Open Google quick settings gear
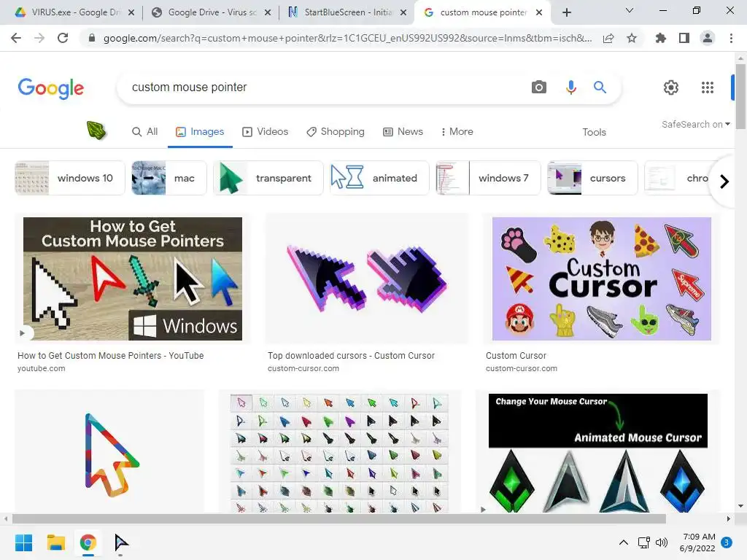The height and width of the screenshot is (560, 747). pos(671,87)
